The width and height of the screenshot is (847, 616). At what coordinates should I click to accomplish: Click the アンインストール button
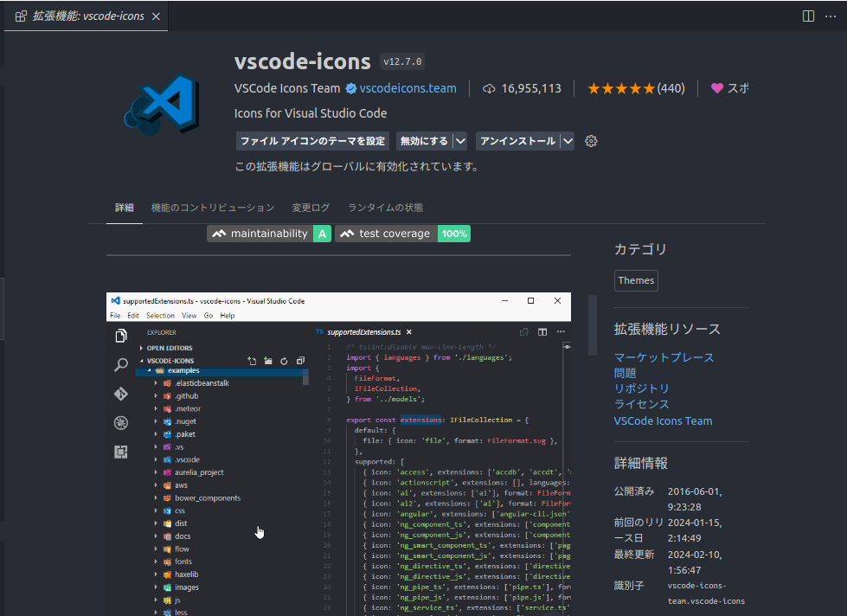coord(517,141)
